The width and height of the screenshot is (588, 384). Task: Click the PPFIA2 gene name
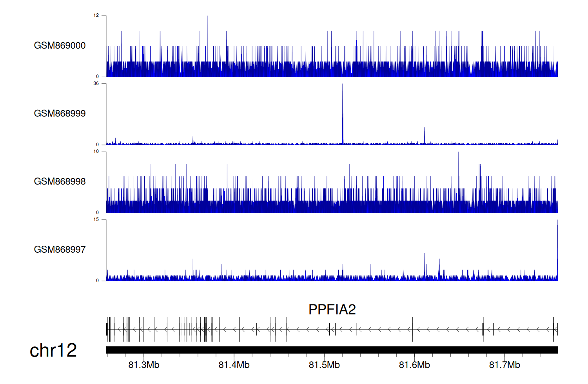[332, 310]
